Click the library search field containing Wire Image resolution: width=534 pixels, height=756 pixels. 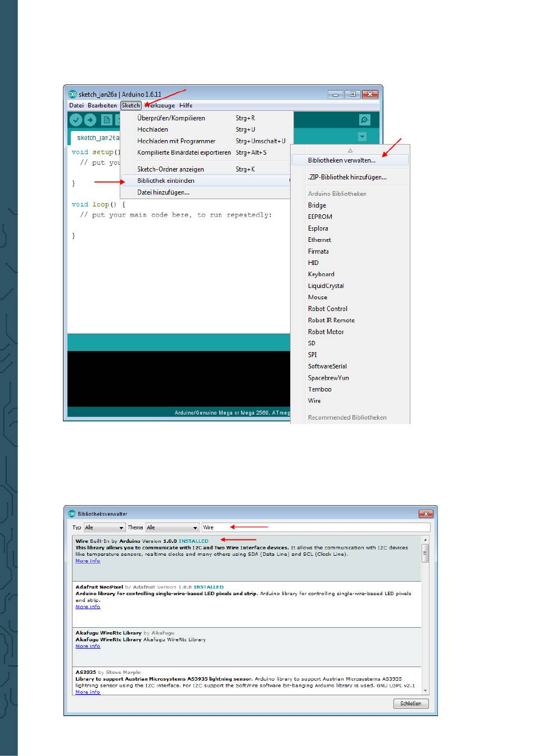[x=316, y=528]
